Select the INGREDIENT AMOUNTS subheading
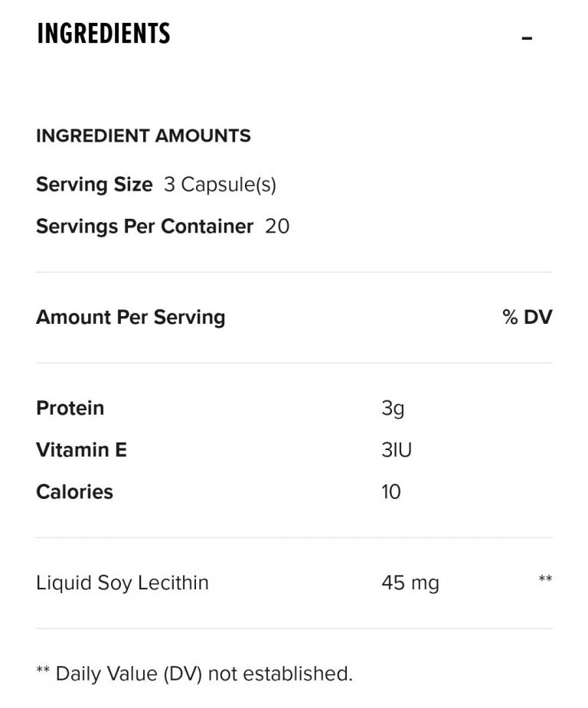 click(143, 136)
